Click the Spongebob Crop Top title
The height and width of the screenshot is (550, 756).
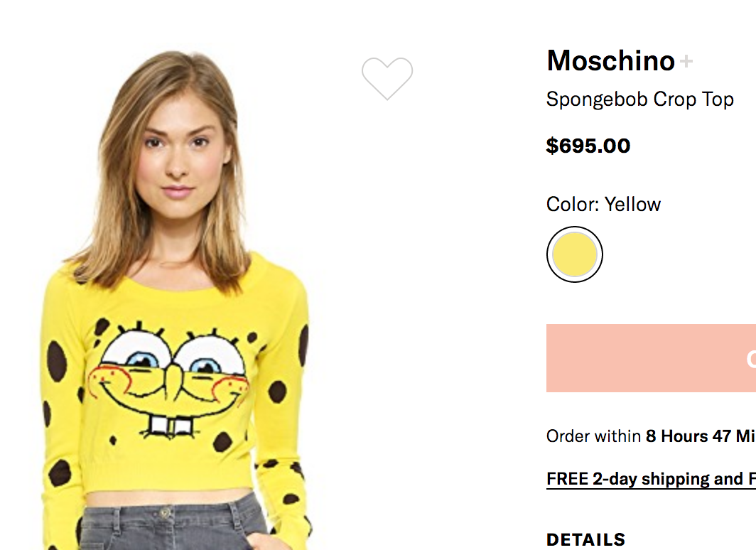click(639, 99)
